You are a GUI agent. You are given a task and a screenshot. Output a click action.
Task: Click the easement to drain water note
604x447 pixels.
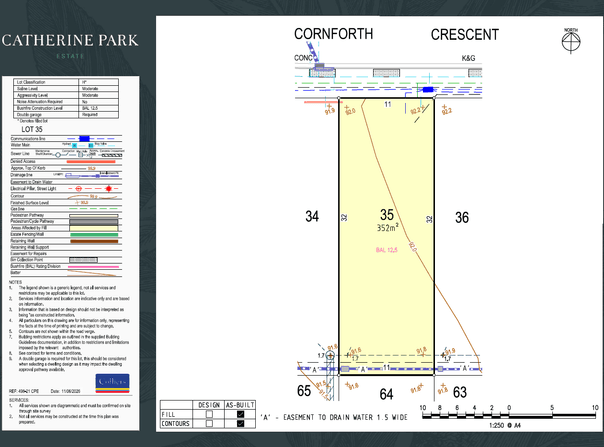click(x=334, y=417)
